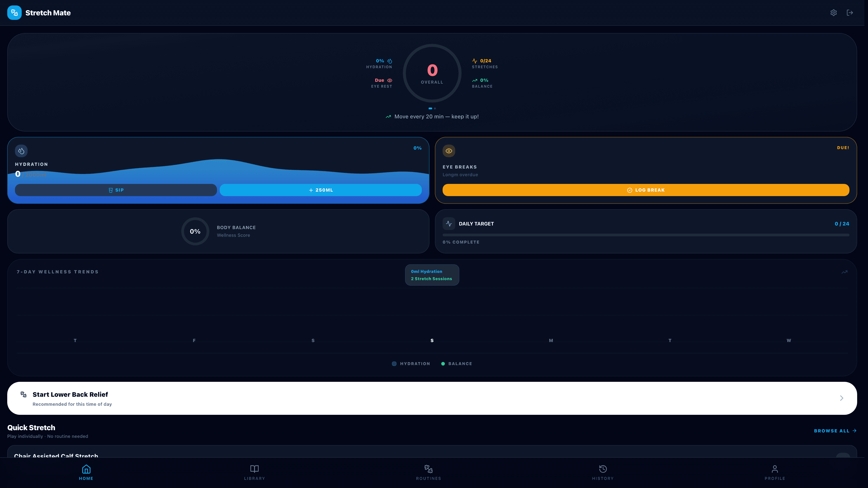Select highlighted S day in trends chart
The width and height of the screenshot is (868, 488).
pos(432,340)
